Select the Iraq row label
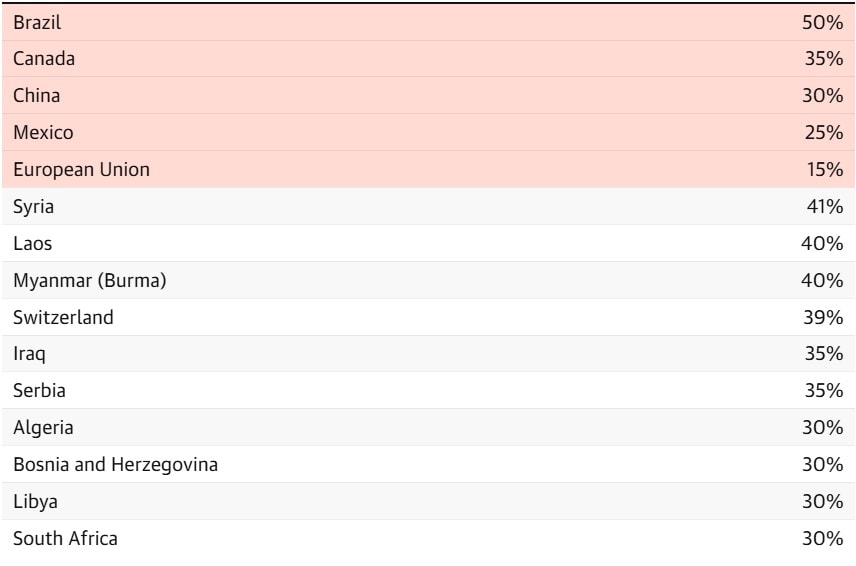 pyautogui.click(x=29, y=354)
